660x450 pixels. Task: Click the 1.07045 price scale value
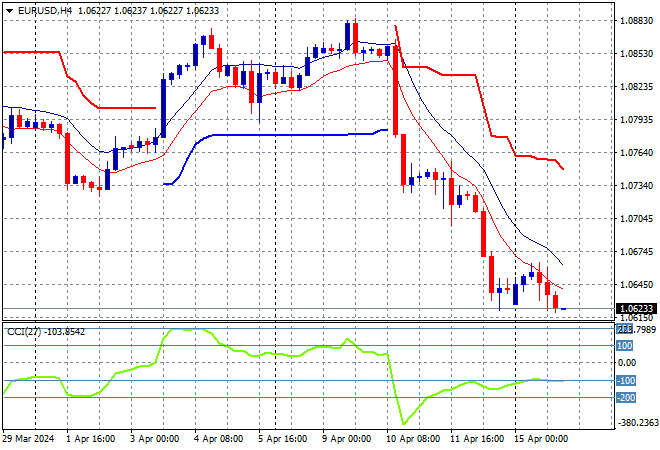636,218
